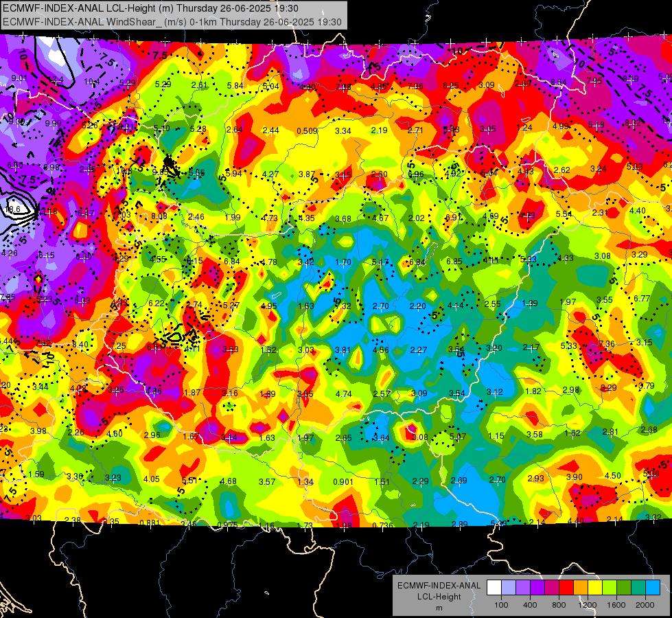Click the shear value 4.68

228,481
